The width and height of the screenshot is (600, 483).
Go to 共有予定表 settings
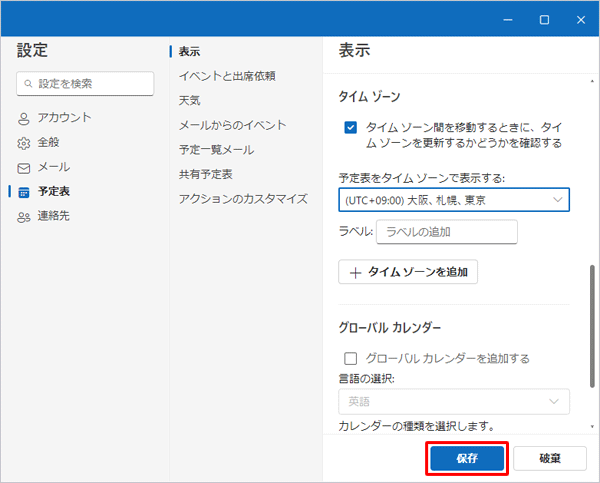[x=205, y=174]
